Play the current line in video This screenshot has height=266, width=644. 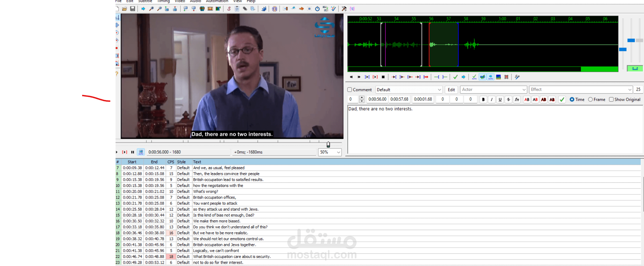124,152
